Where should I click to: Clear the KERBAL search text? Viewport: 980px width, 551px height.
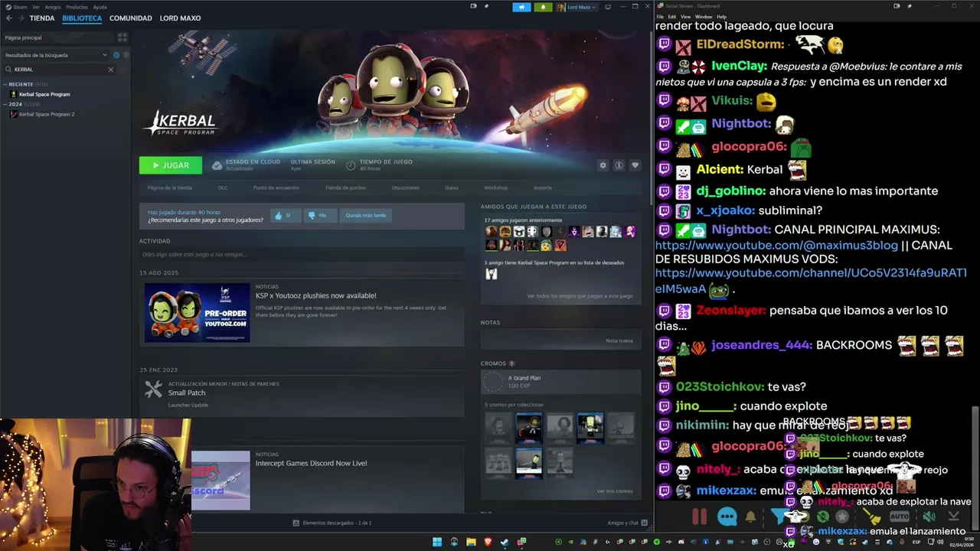point(110,70)
